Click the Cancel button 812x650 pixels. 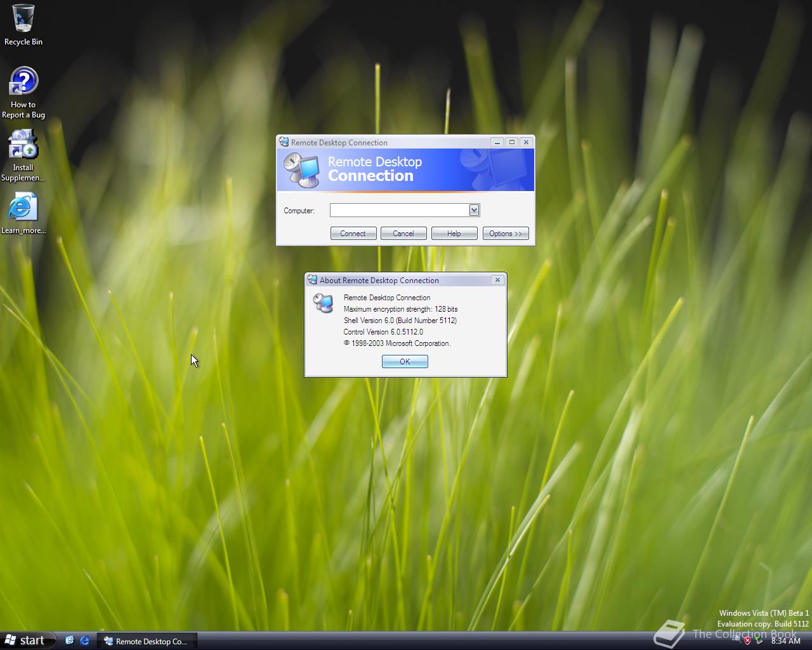[x=403, y=234]
